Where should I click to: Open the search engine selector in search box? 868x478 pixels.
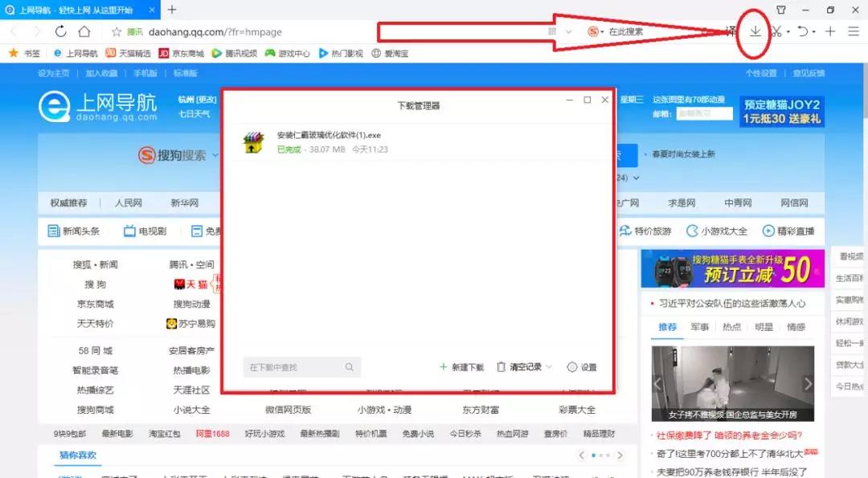pos(595,31)
